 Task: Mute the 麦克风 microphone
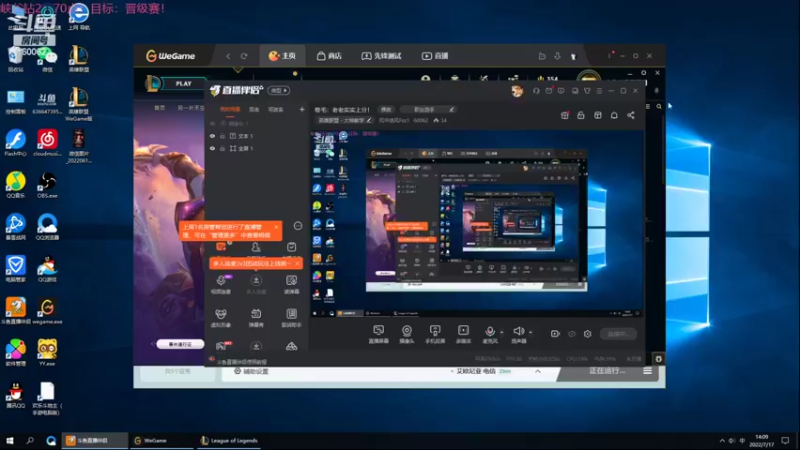click(x=490, y=334)
